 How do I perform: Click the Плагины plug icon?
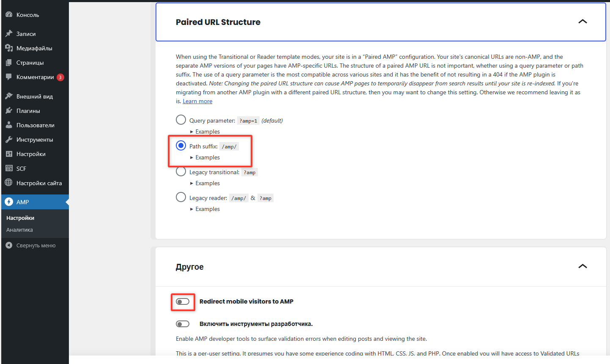coord(9,111)
